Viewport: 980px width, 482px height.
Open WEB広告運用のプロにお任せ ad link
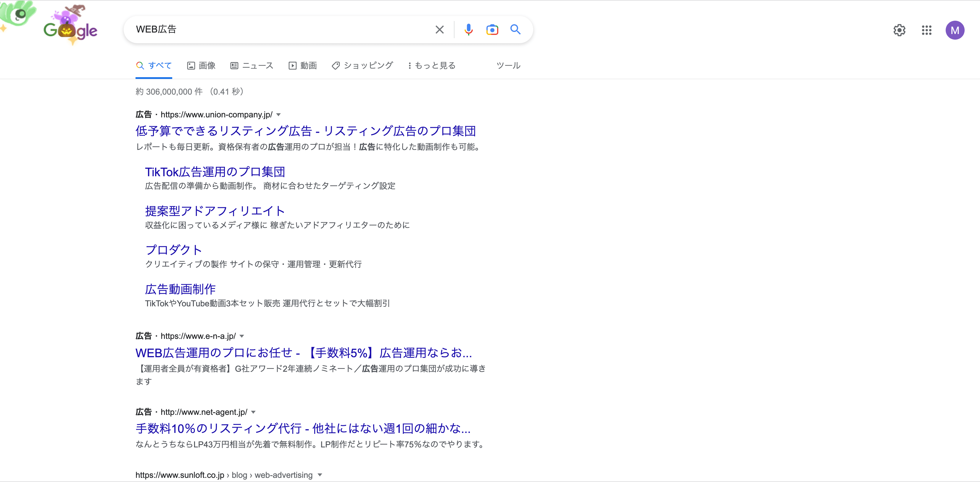(304, 352)
